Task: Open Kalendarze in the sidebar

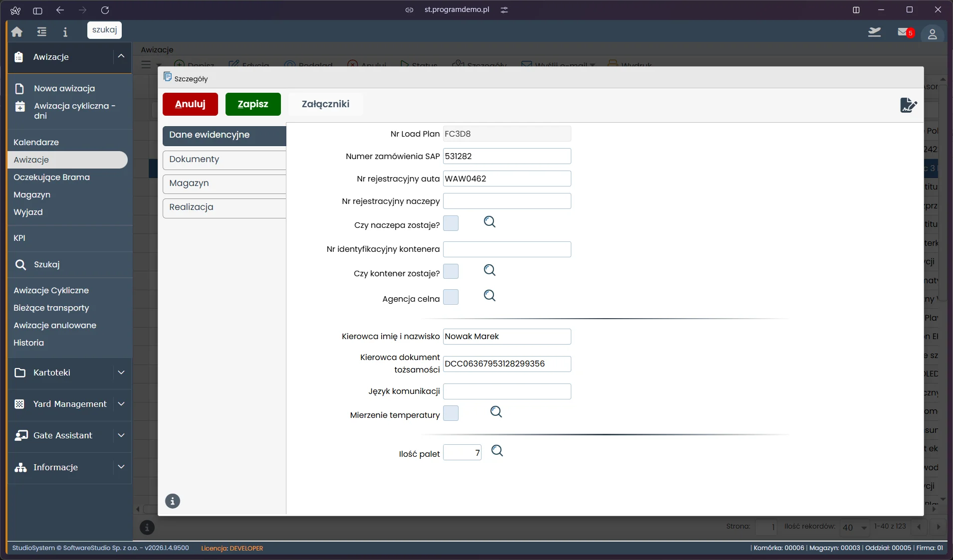Action: click(x=36, y=143)
